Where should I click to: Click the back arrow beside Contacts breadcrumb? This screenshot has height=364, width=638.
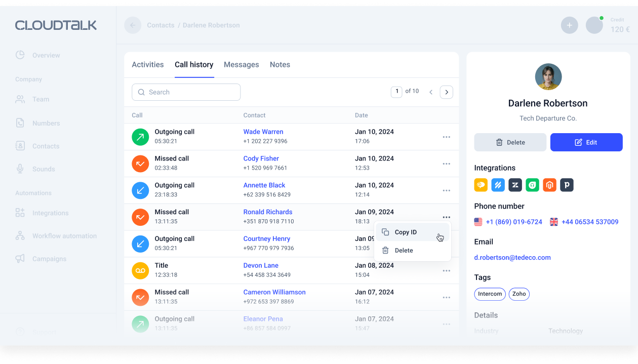tap(133, 25)
